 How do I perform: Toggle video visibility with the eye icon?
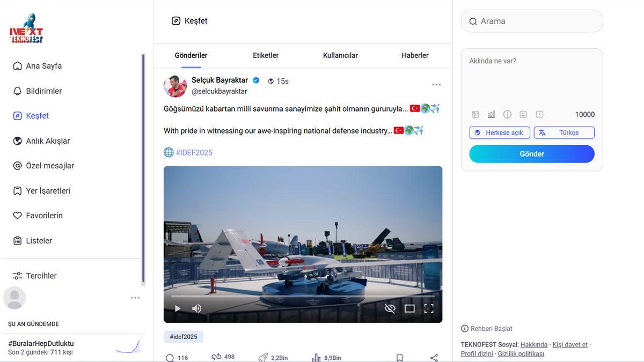(390, 308)
